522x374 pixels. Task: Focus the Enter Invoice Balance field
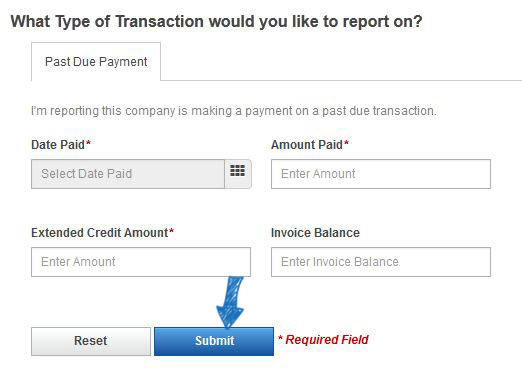click(381, 262)
